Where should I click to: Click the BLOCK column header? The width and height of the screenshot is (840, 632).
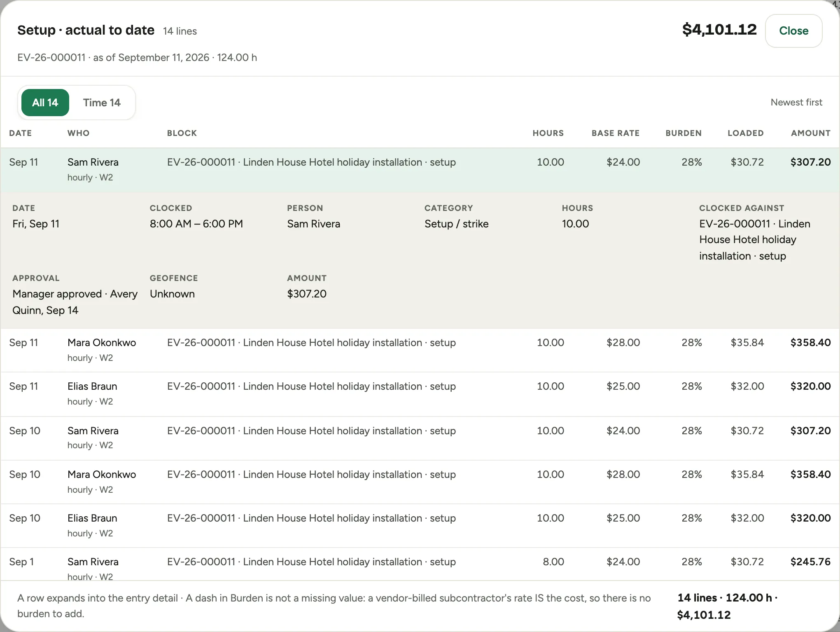pyautogui.click(x=182, y=133)
